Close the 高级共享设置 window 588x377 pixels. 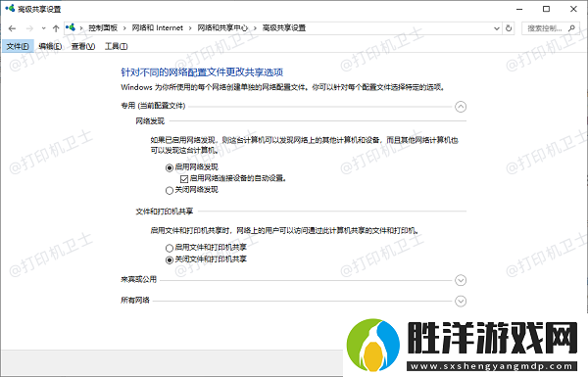point(573,9)
